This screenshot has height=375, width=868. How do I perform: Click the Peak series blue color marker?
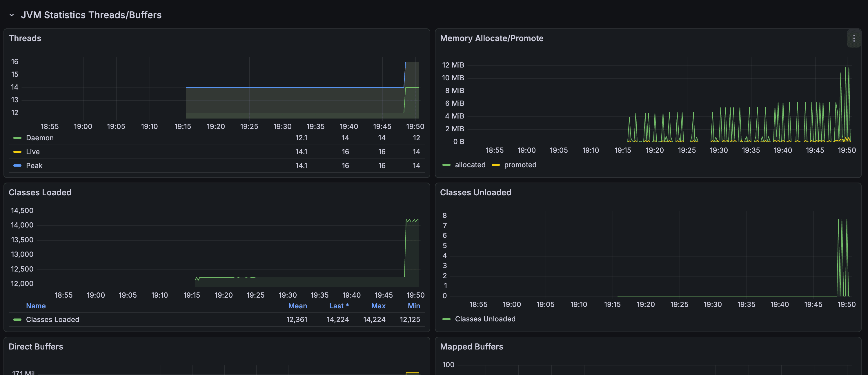17,166
